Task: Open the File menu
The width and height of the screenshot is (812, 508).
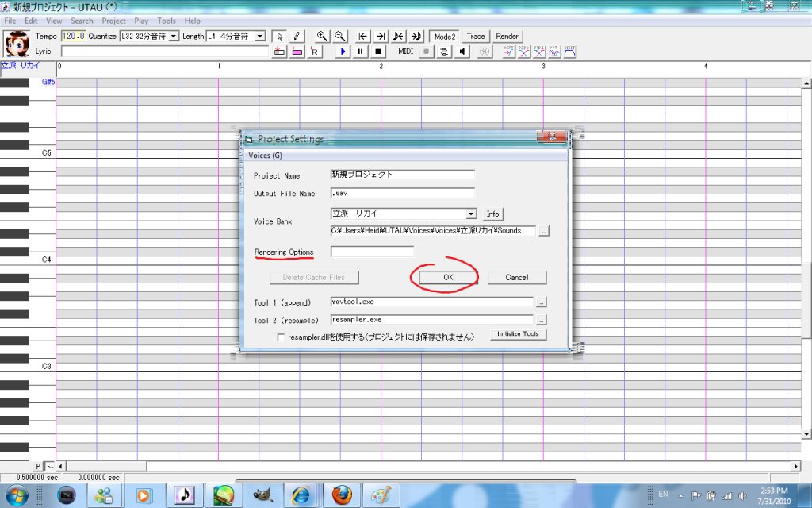Action: tap(10, 21)
